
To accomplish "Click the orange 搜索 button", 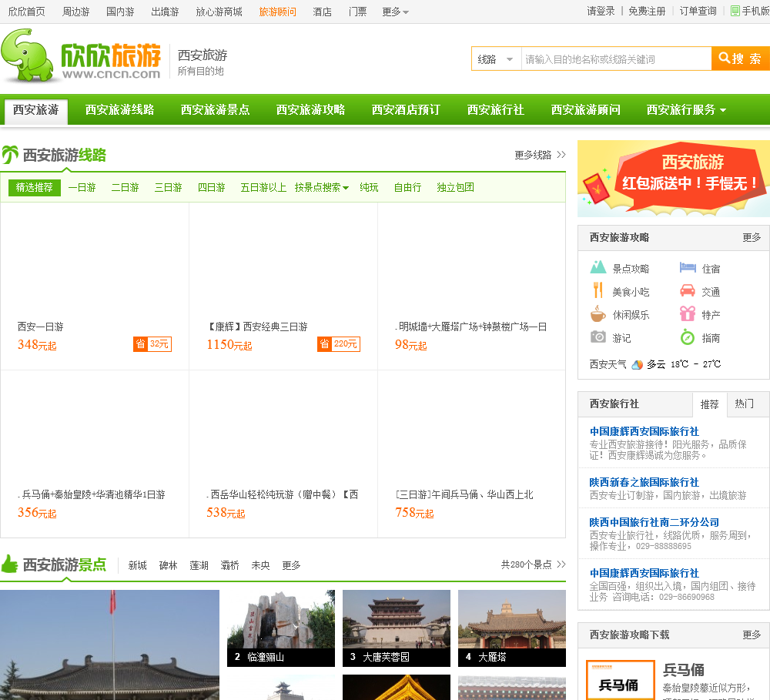I will click(741, 59).
